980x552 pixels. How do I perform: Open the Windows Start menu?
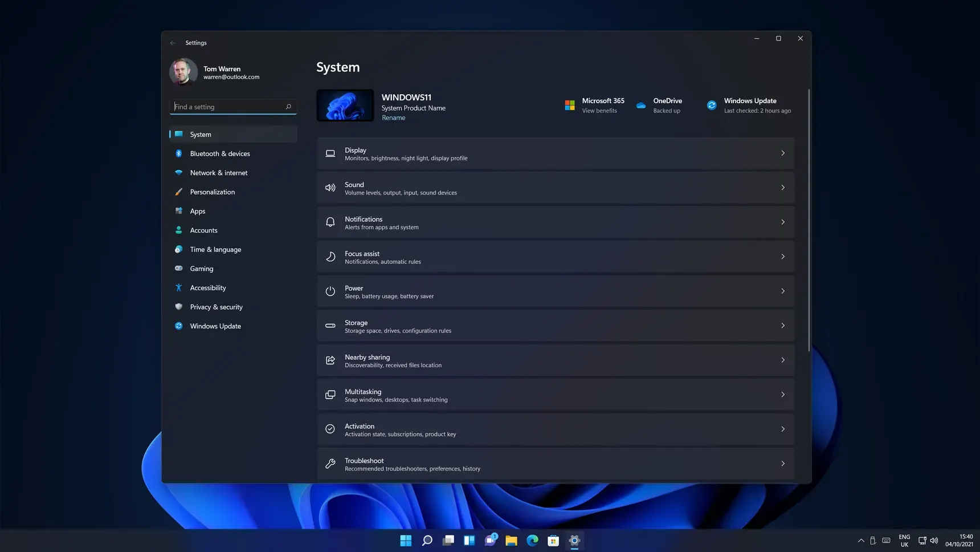coord(406,541)
